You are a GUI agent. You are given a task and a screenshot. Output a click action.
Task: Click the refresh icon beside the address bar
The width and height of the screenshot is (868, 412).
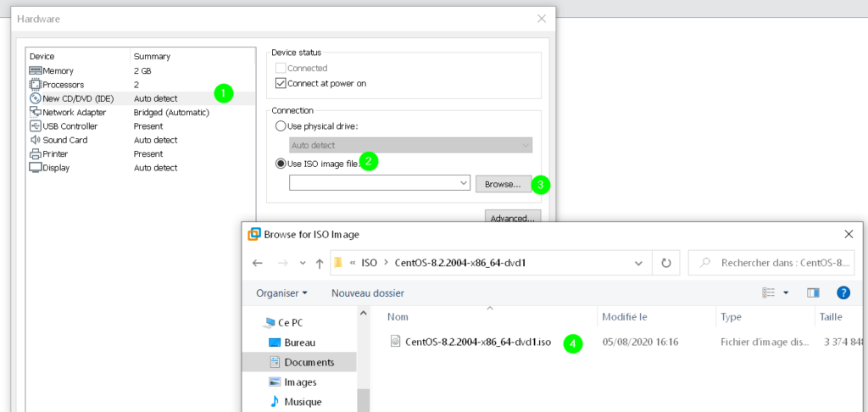coord(666,263)
